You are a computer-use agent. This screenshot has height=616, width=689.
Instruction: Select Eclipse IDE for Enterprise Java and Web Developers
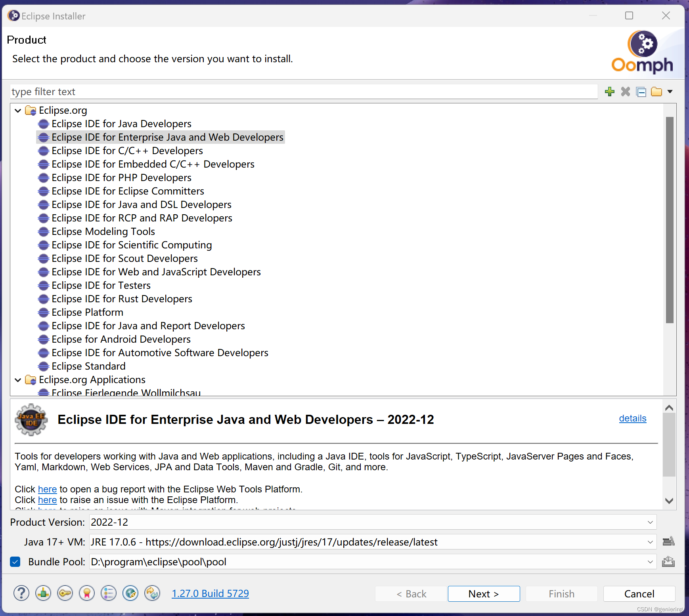pos(161,137)
